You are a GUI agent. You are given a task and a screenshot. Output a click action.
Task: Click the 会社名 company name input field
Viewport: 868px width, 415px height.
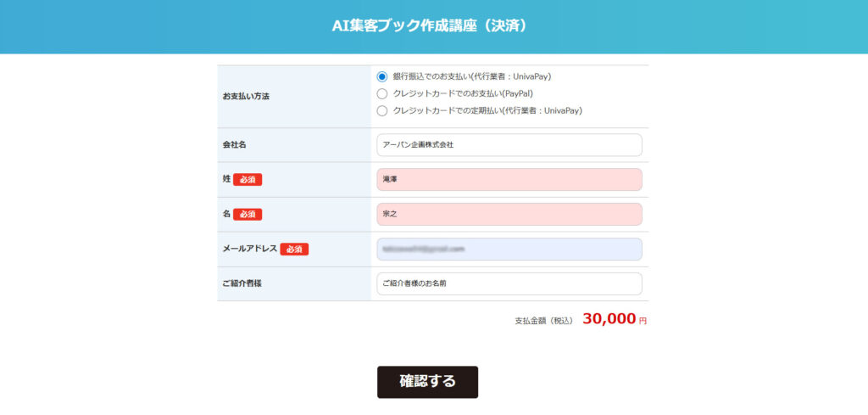tap(509, 145)
